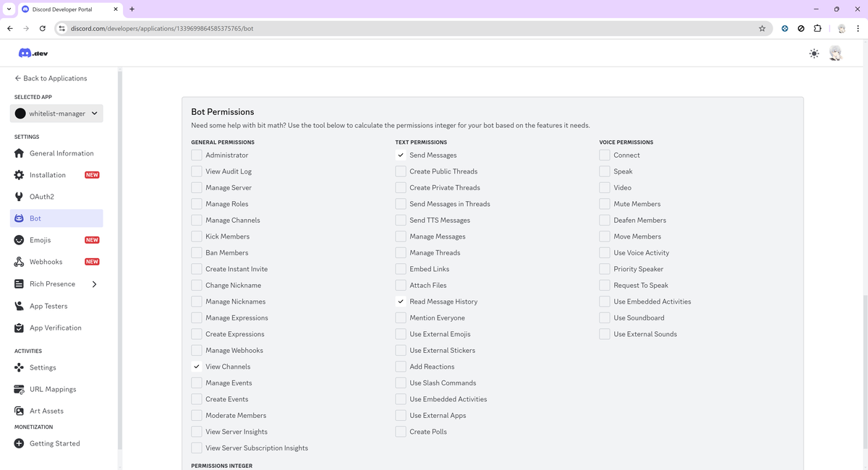Screen dimensions: 868x470
Task: Check the Manage Roles permission
Action: [197, 204]
